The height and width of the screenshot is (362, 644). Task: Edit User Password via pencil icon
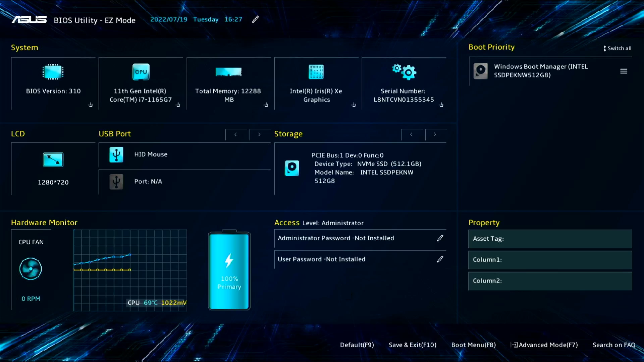[440, 259]
